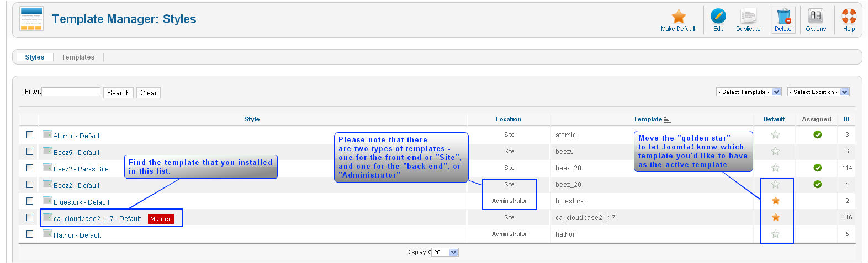
Task: Click preview thumbnail icon beside Hathor - Default
Action: [x=47, y=233]
